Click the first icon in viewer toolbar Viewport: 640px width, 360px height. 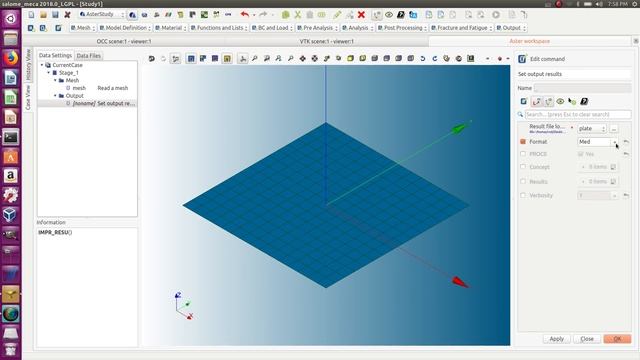click(151, 59)
